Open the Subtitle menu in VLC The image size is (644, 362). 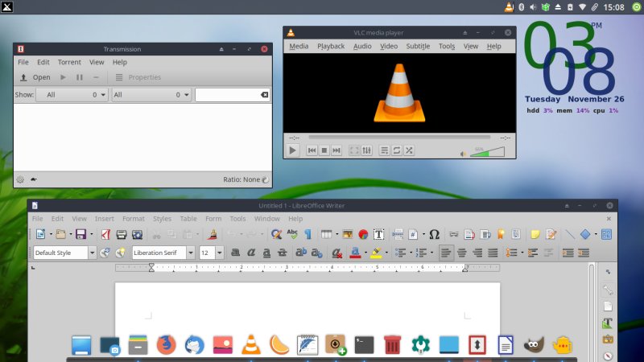(x=418, y=46)
